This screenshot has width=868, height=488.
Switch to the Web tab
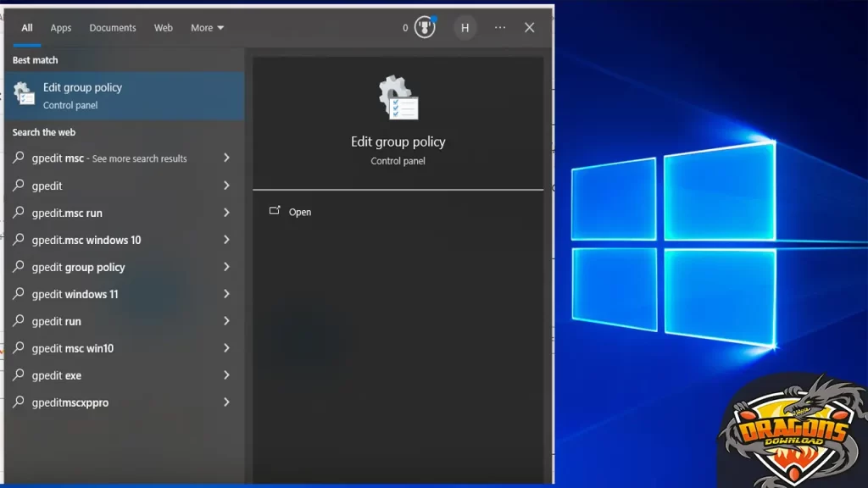163,27
